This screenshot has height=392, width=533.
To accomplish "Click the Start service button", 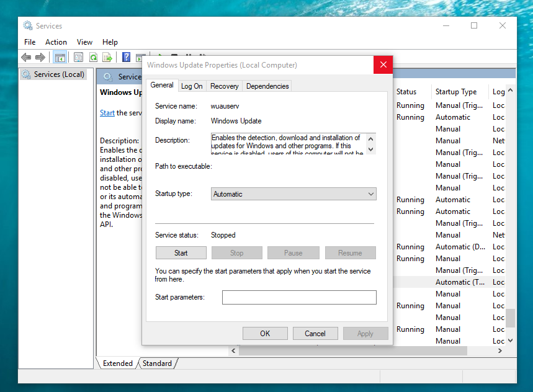I will point(181,252).
